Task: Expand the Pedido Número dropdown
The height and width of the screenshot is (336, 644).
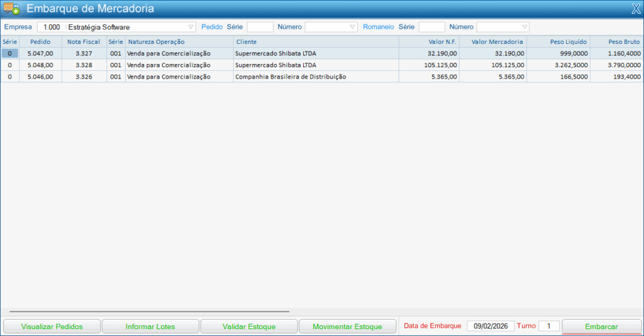Action: click(x=352, y=27)
